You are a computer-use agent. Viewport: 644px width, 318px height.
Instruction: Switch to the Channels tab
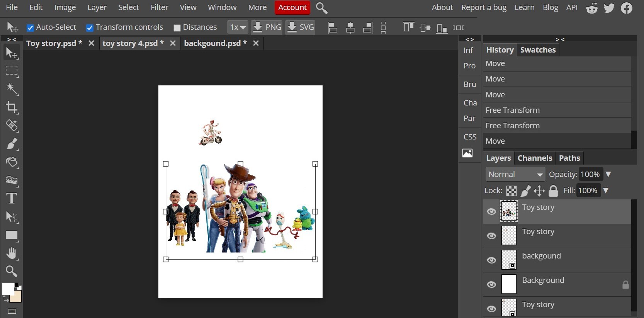click(535, 158)
